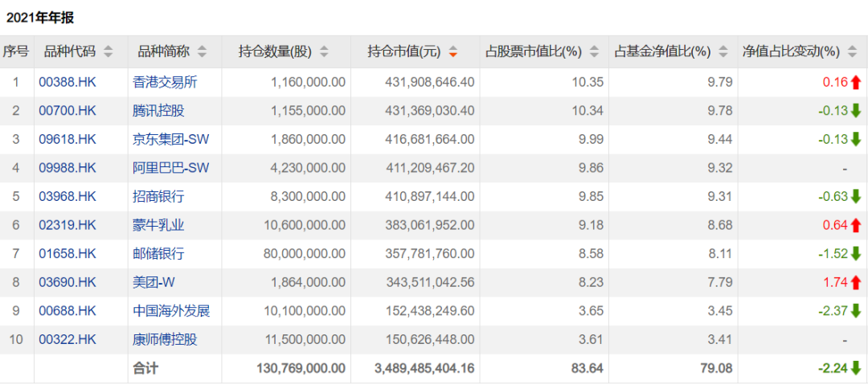Select holding quantity 80,000,000.00
This screenshot has height=385, width=868.
(x=305, y=254)
